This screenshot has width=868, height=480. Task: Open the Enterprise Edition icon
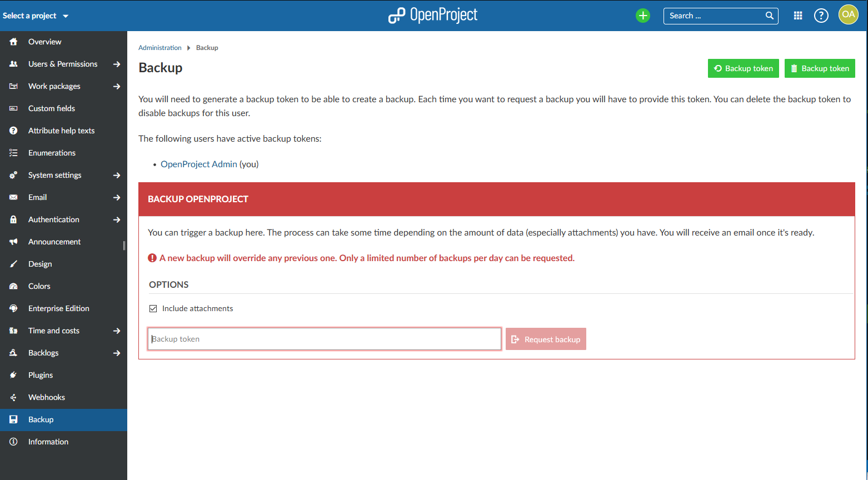pos(13,308)
